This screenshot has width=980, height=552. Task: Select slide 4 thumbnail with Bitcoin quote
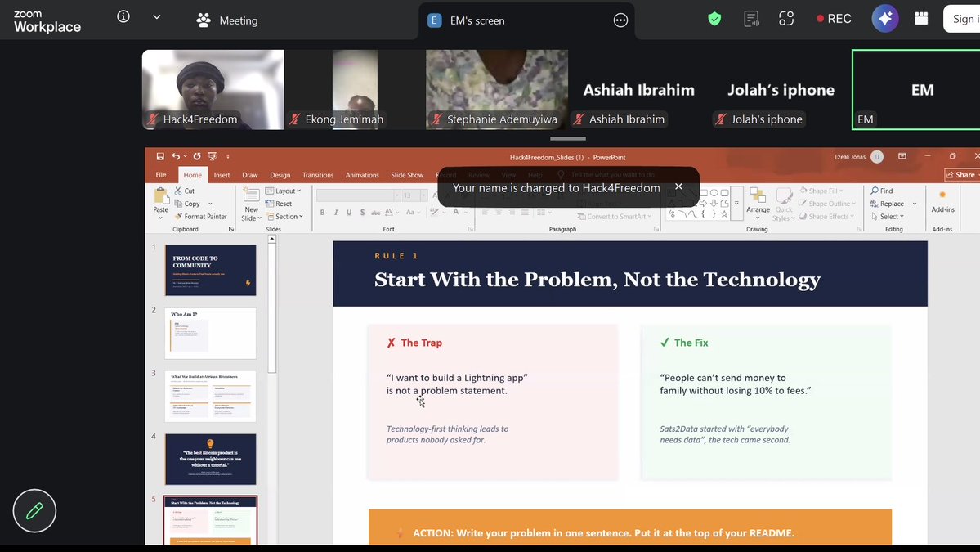[211, 460]
